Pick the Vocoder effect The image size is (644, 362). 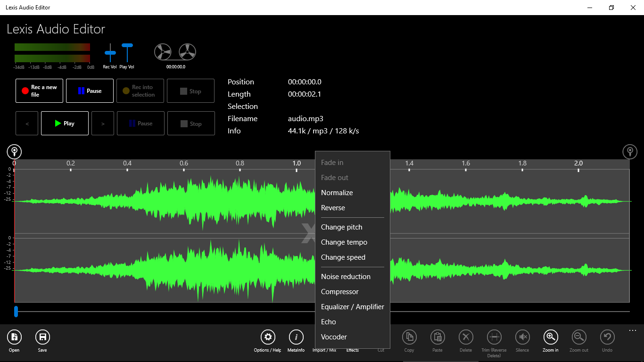[334, 337]
